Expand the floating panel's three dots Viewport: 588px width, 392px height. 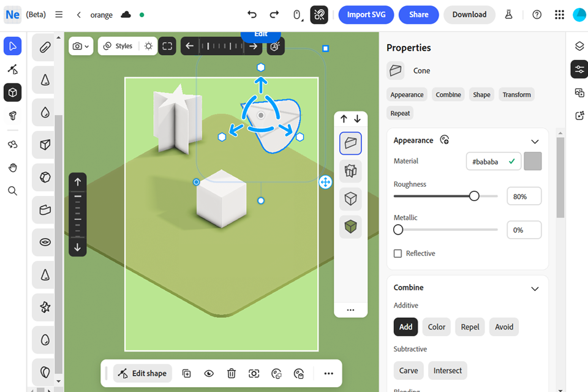350,310
